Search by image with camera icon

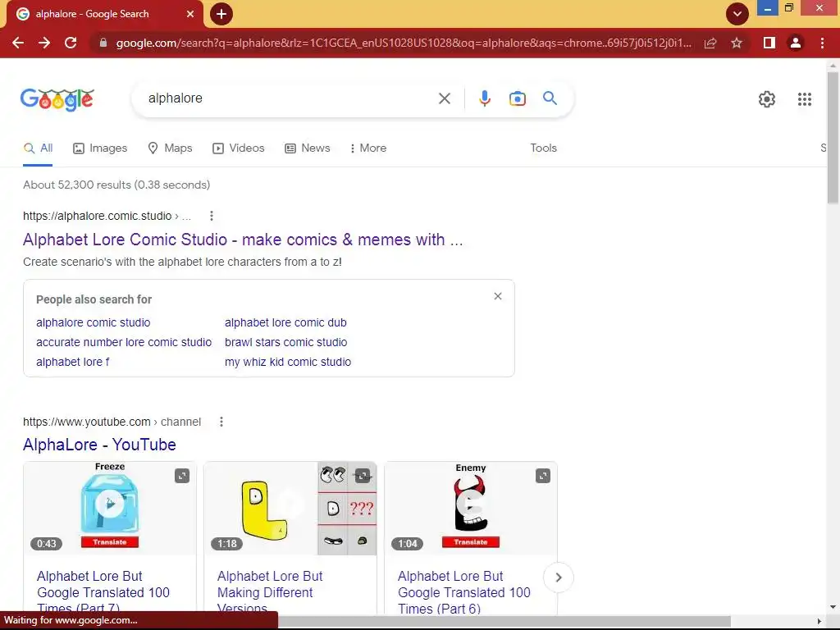pyautogui.click(x=517, y=98)
